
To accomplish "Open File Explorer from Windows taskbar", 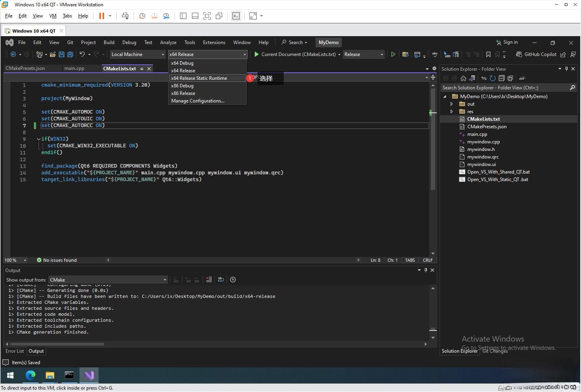I will point(50,375).
